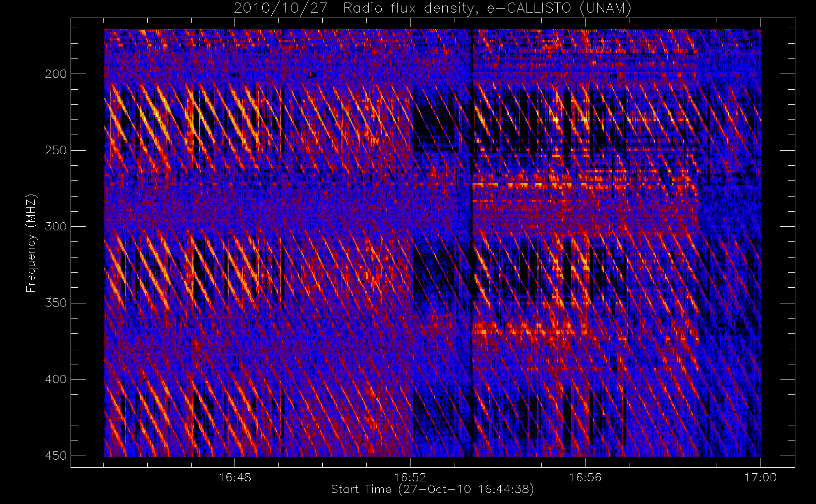The height and width of the screenshot is (504, 816).
Task: Click the 250 frequency tick label
Action: tap(55, 150)
